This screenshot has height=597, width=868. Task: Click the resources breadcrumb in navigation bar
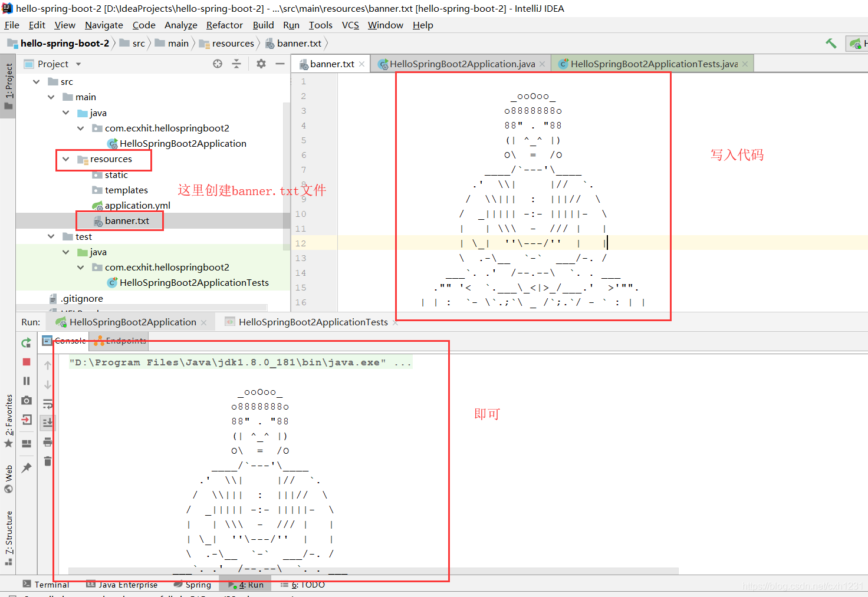(x=226, y=44)
